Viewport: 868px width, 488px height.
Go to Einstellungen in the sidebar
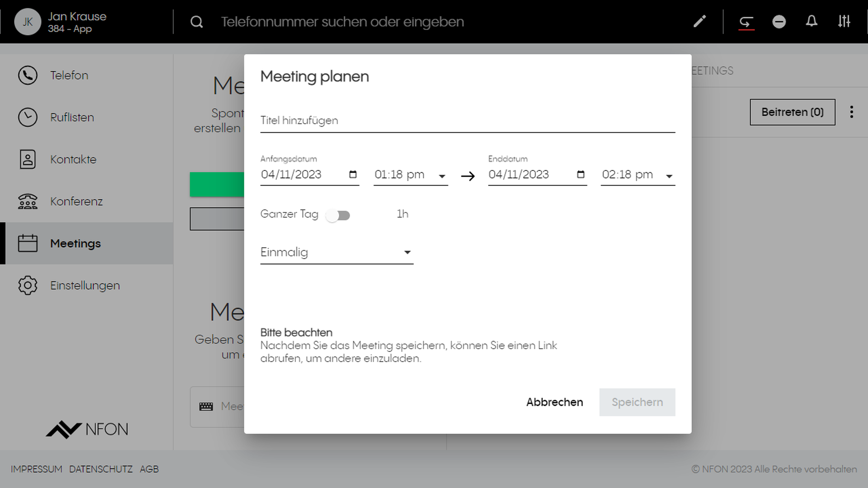click(x=85, y=285)
